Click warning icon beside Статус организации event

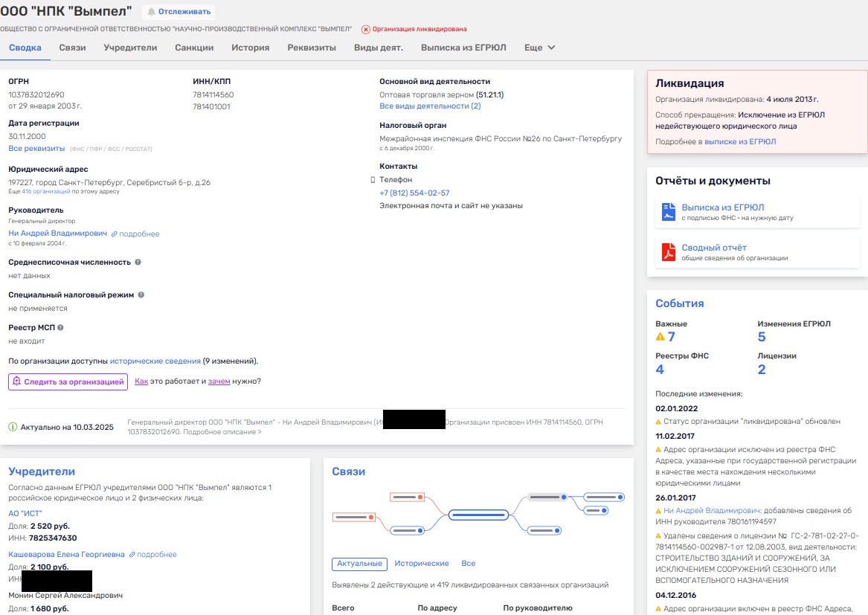(658, 422)
